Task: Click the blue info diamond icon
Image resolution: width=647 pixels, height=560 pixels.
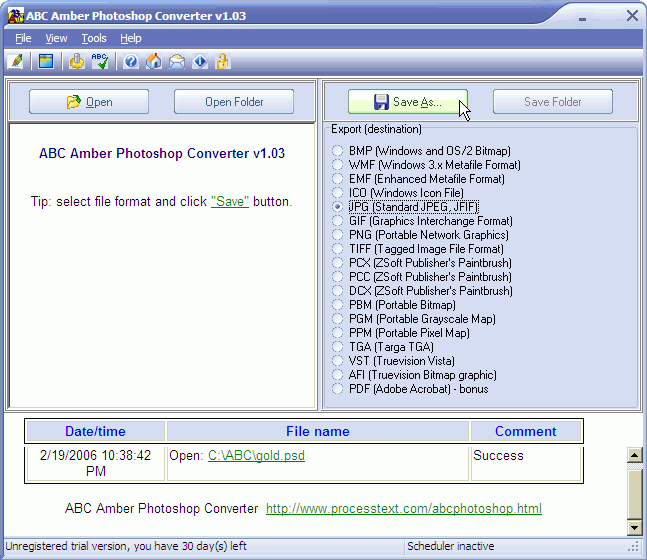Action: [x=200, y=62]
